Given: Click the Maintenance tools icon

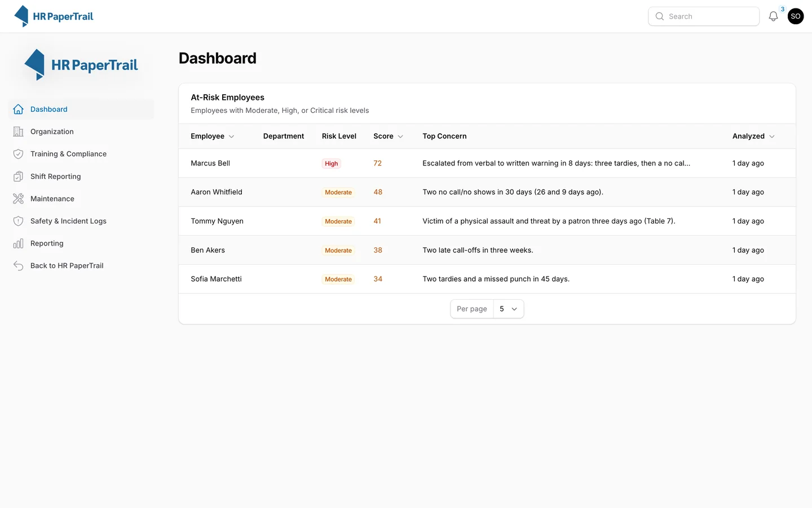Looking at the screenshot, I should 18,199.
